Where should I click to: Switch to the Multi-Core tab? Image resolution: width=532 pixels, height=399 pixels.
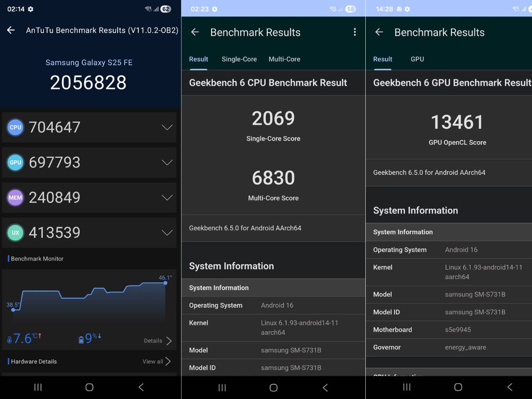pos(284,59)
